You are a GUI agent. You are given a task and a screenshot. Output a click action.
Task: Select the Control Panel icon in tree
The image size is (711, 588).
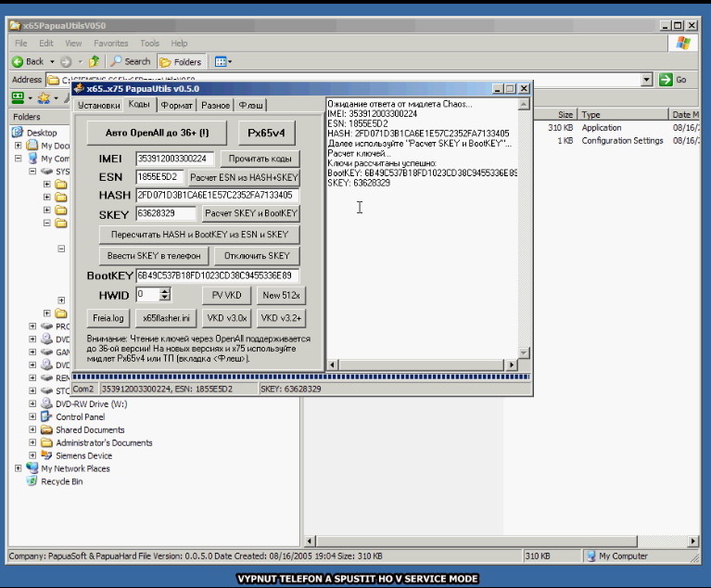46,416
